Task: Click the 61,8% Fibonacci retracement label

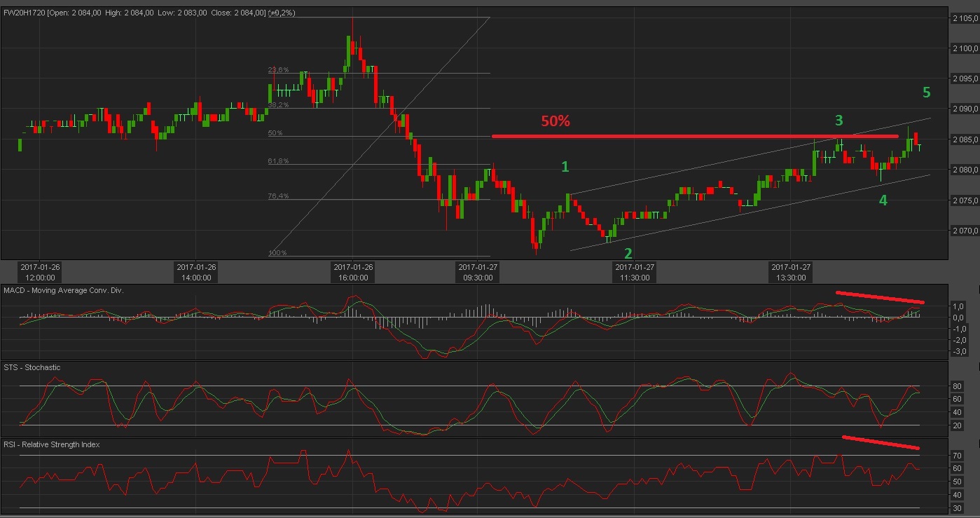Action: (x=278, y=161)
